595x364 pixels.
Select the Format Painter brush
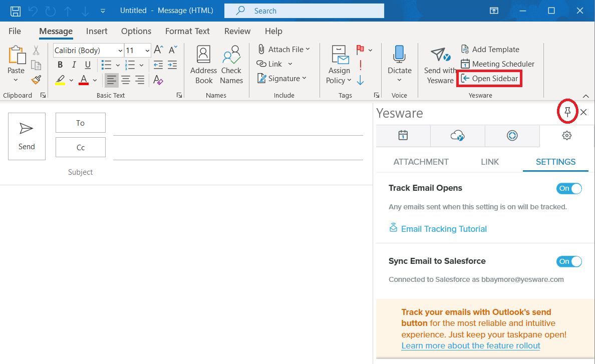pos(36,80)
